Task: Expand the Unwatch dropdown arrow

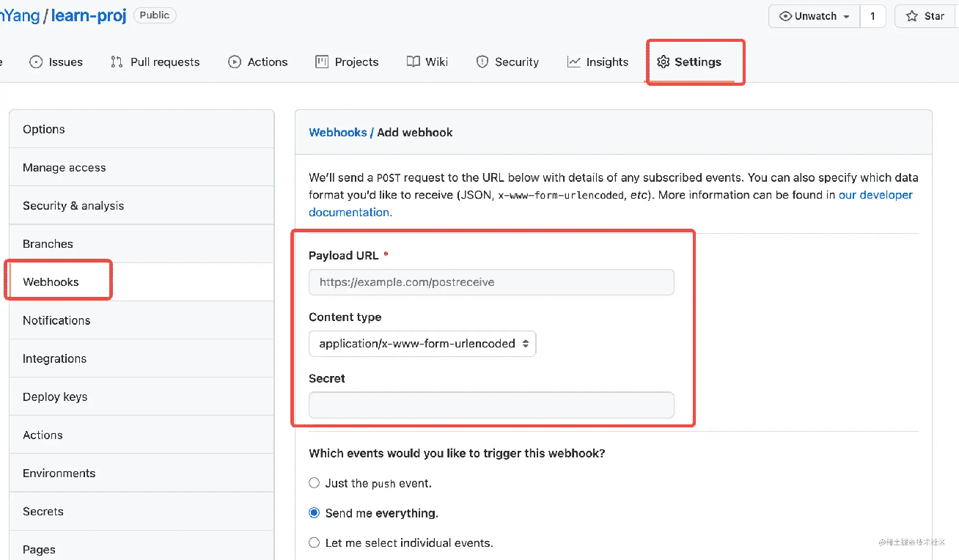Action: [x=847, y=16]
